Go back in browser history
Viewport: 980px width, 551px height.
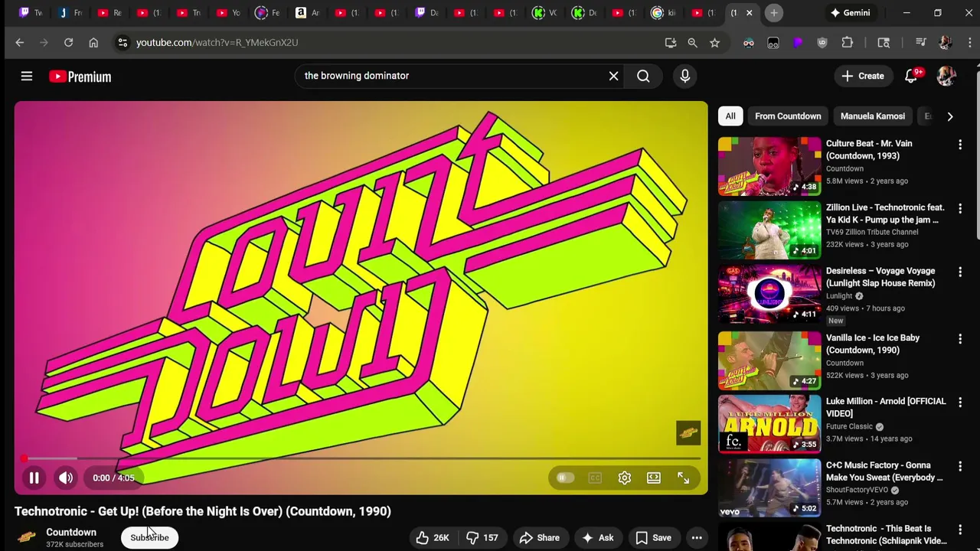click(20, 43)
